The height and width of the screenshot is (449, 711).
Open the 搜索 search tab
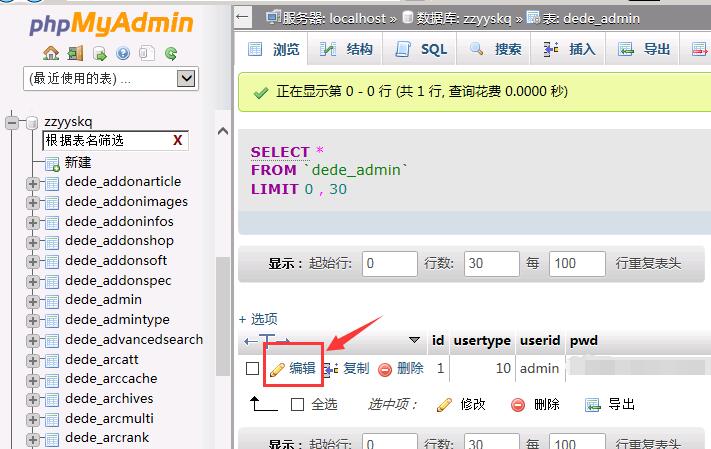494,49
